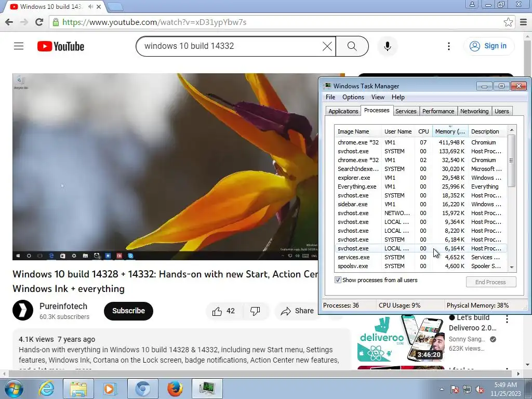Open Windows Media Player from taskbar

pos(110,389)
